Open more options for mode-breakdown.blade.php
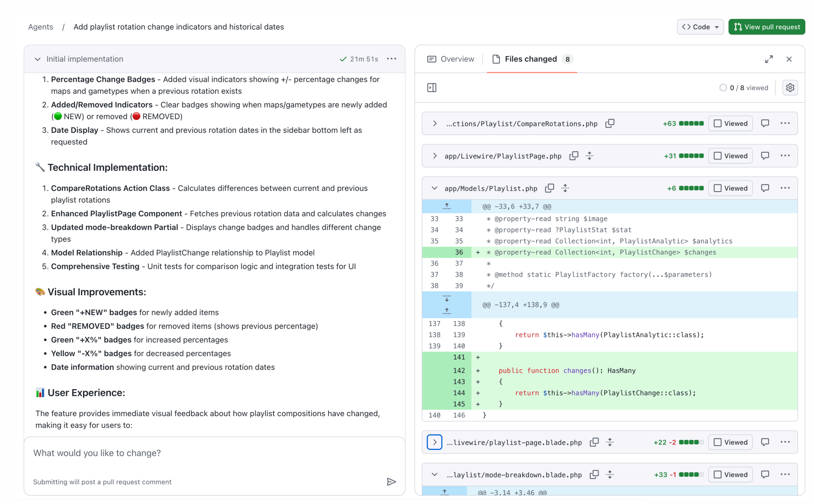Screen dimensions: 814x504 pos(785,475)
